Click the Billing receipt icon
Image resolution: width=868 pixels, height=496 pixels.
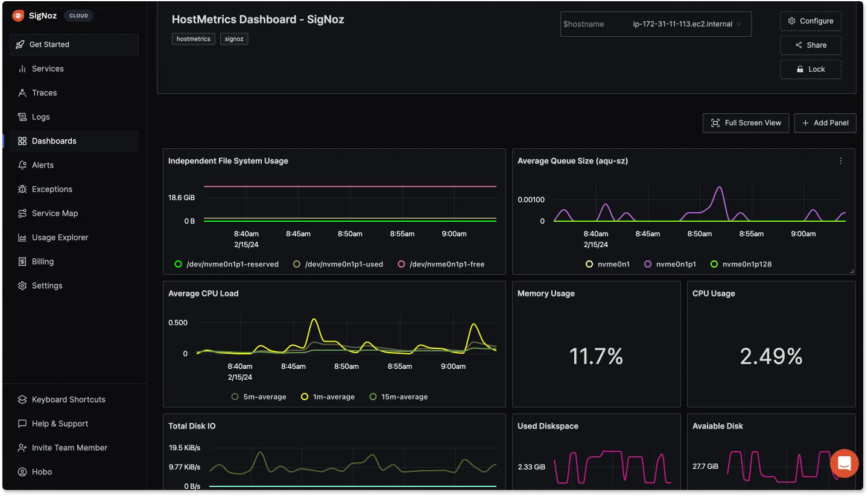click(22, 262)
